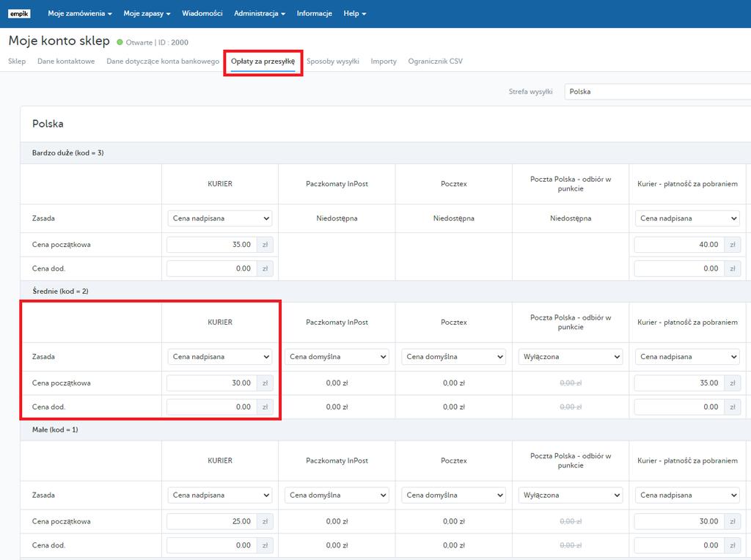Open KURIER Zasada dropdown for Małe

pyautogui.click(x=220, y=495)
